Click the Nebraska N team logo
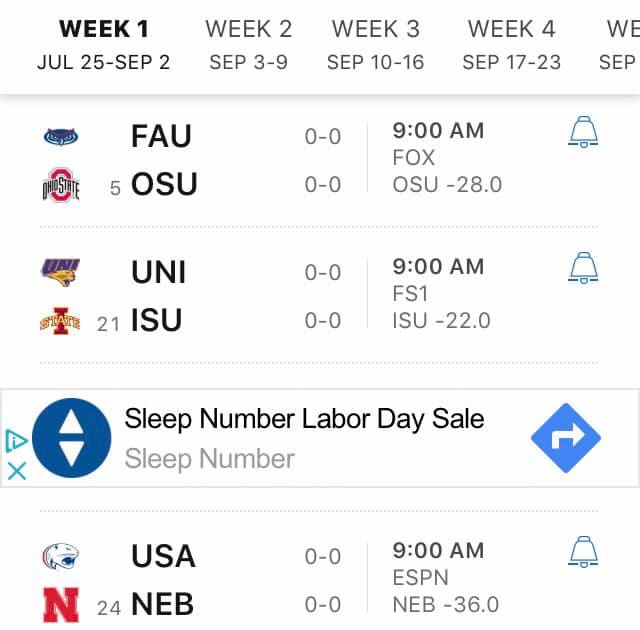This screenshot has height=630, width=640. [x=61, y=605]
